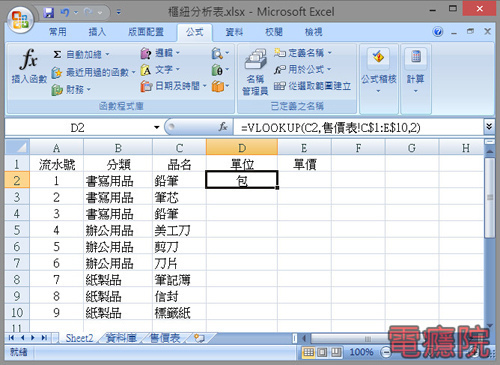Switch to the Sheet2 worksheet tab
This screenshot has height=365, width=500.
(79, 338)
